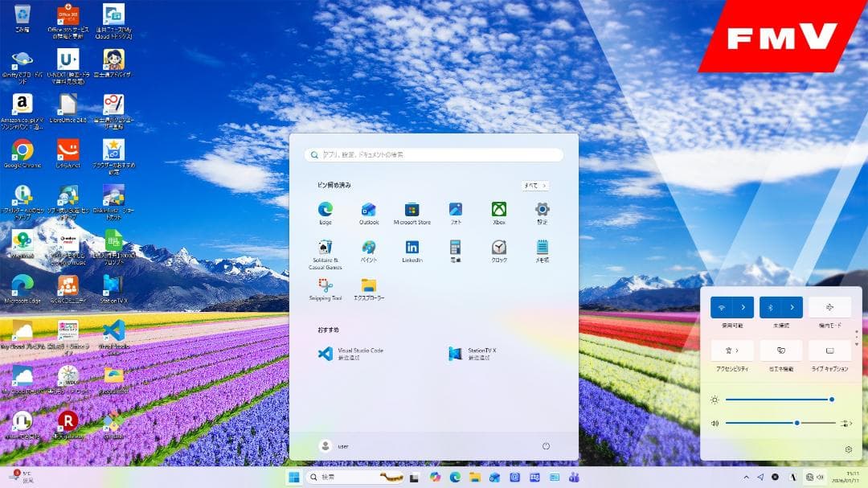The width and height of the screenshot is (868, 488).
Task: Click すべて to view all apps
Action: tap(534, 185)
